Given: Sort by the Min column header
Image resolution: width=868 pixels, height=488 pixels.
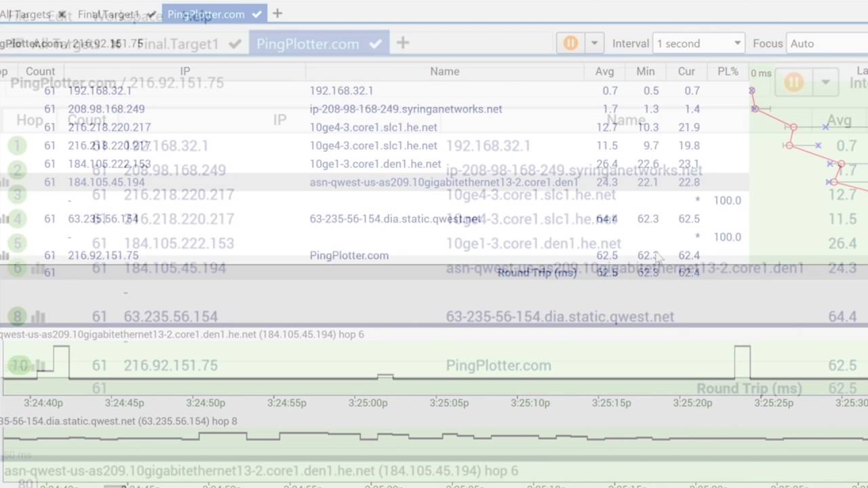Looking at the screenshot, I should 646,71.
